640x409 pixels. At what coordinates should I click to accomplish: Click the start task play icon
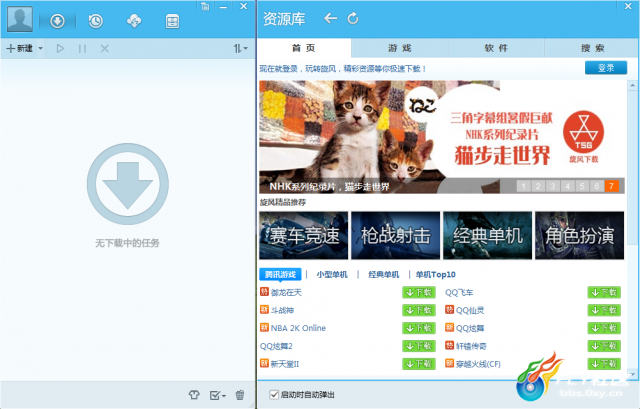[x=60, y=49]
